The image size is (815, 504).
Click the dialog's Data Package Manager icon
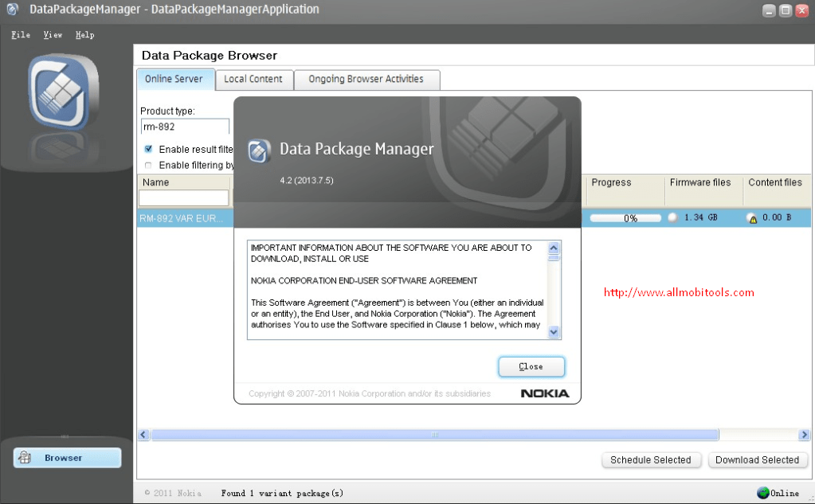tap(259, 150)
